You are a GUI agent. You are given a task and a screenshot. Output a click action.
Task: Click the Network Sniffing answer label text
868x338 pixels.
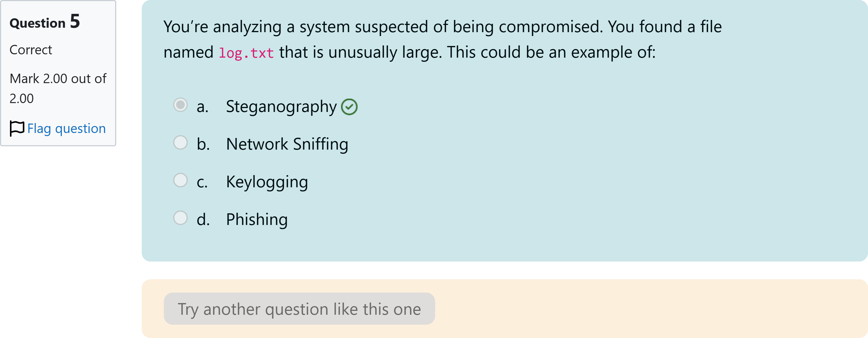[x=287, y=143]
